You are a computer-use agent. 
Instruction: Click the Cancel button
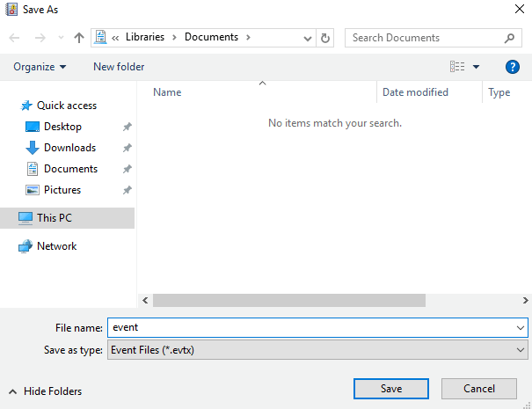pyautogui.click(x=479, y=389)
